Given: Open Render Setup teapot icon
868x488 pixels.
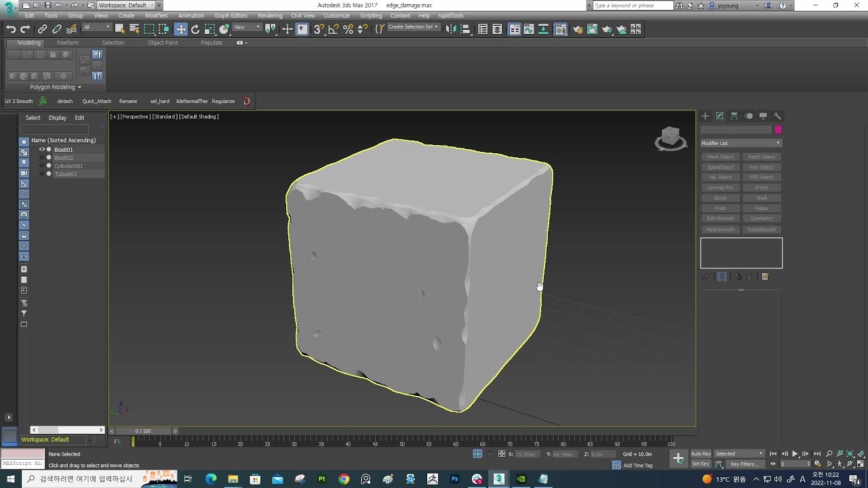Looking at the screenshot, I should [x=578, y=29].
